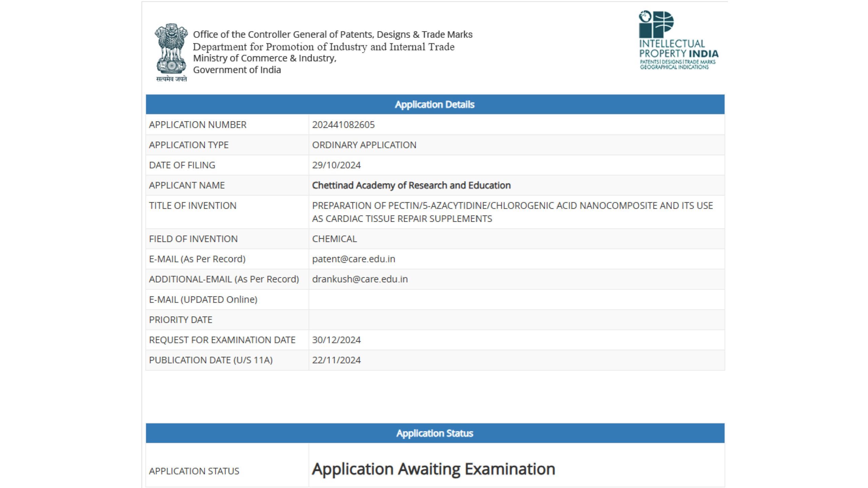Click the drankush@care.edu.in additional email
This screenshot has height=488, width=868.
[x=360, y=279]
